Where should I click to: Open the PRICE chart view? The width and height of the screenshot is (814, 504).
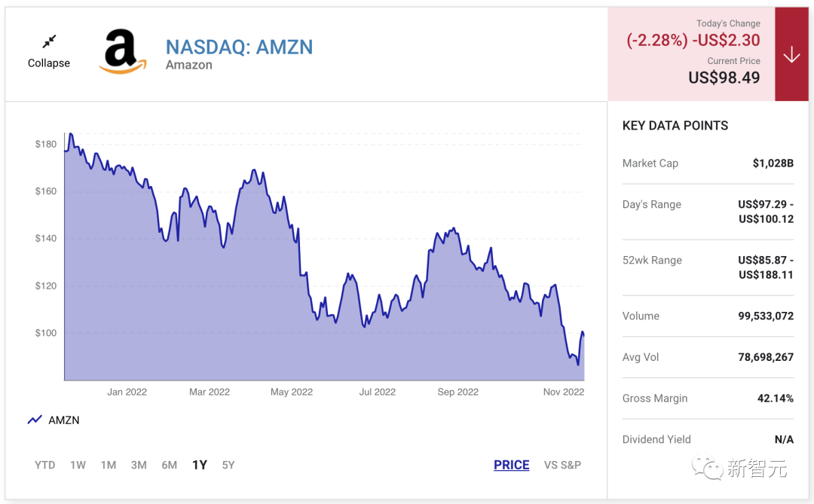[511, 465]
